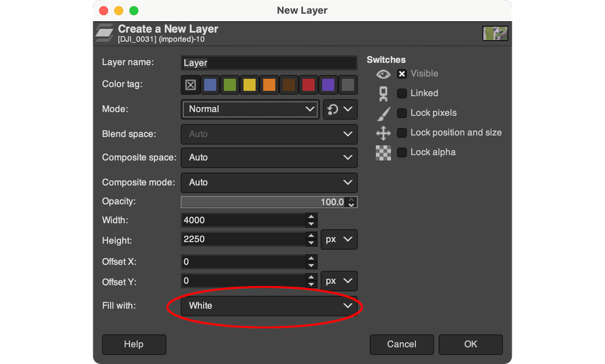Enable the Lock alpha switch
This screenshot has width=605, height=364.
[x=401, y=152]
